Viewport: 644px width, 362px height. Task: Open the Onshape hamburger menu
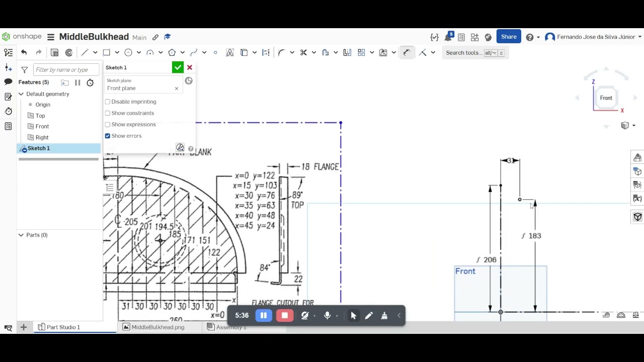coord(51,37)
